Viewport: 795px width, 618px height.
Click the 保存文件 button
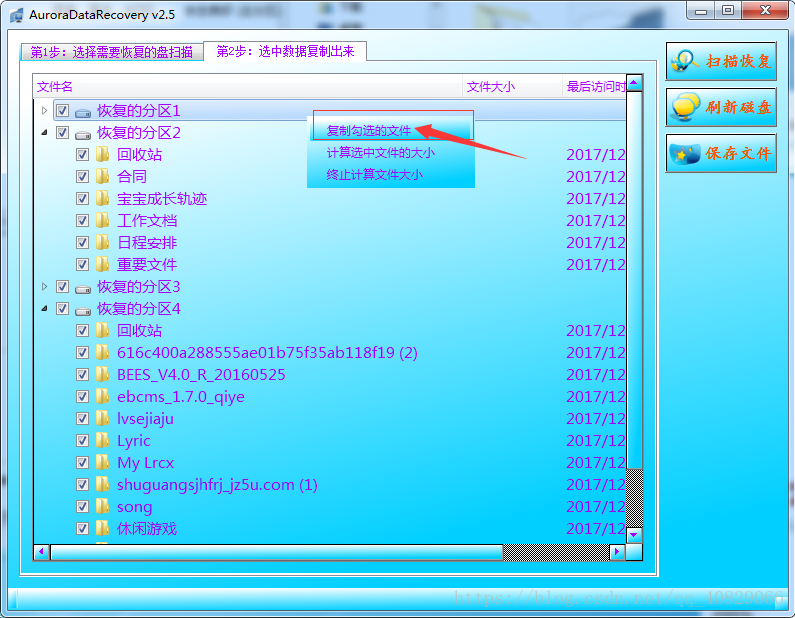pyautogui.click(x=721, y=153)
